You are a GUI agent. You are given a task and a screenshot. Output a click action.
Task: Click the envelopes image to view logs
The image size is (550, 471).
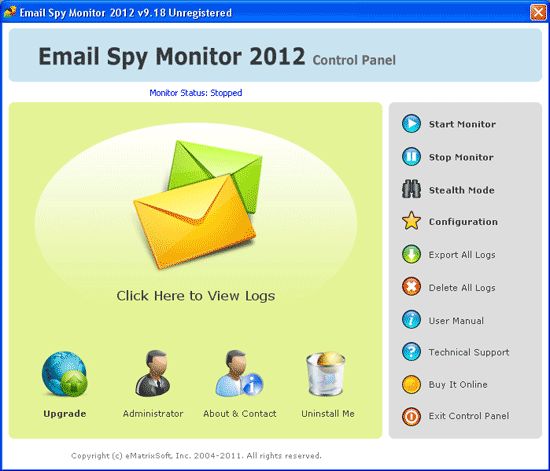click(197, 204)
